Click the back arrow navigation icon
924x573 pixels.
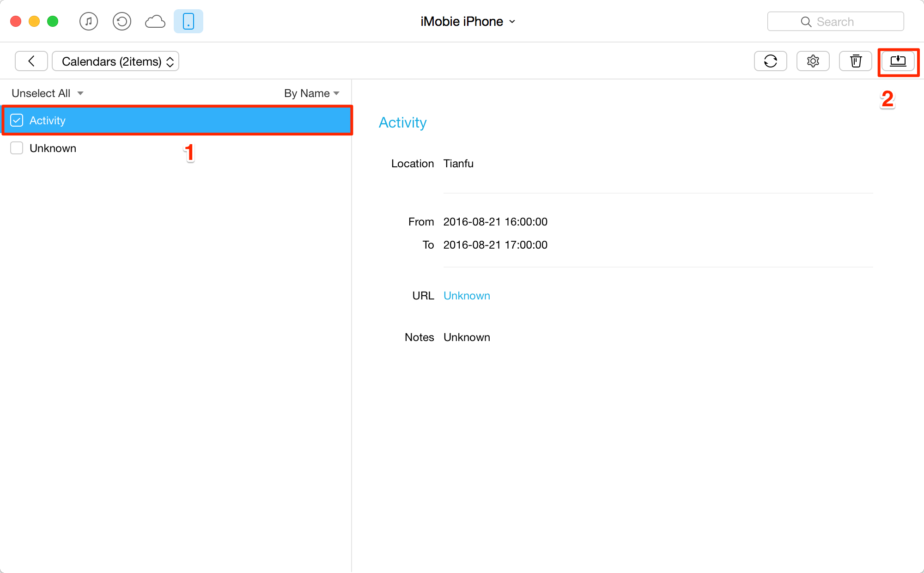click(31, 61)
